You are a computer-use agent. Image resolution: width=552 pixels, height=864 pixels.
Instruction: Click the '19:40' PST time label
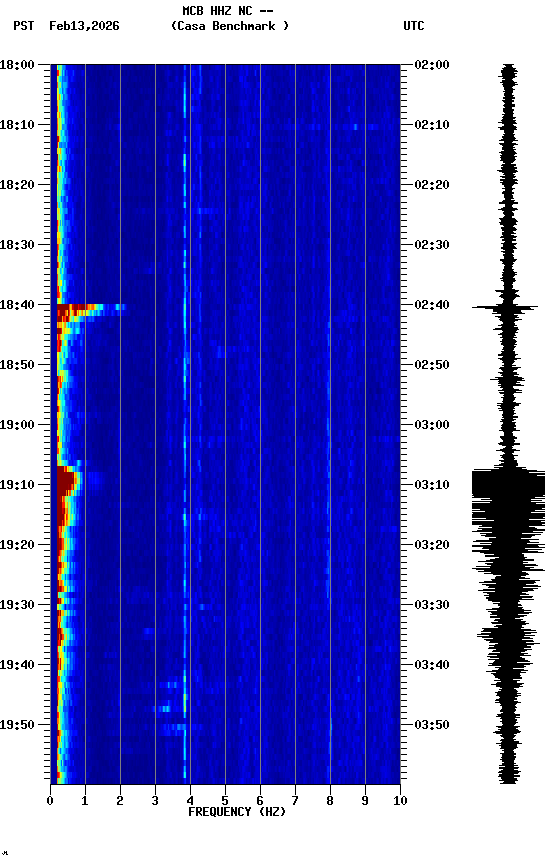[x=17, y=666]
